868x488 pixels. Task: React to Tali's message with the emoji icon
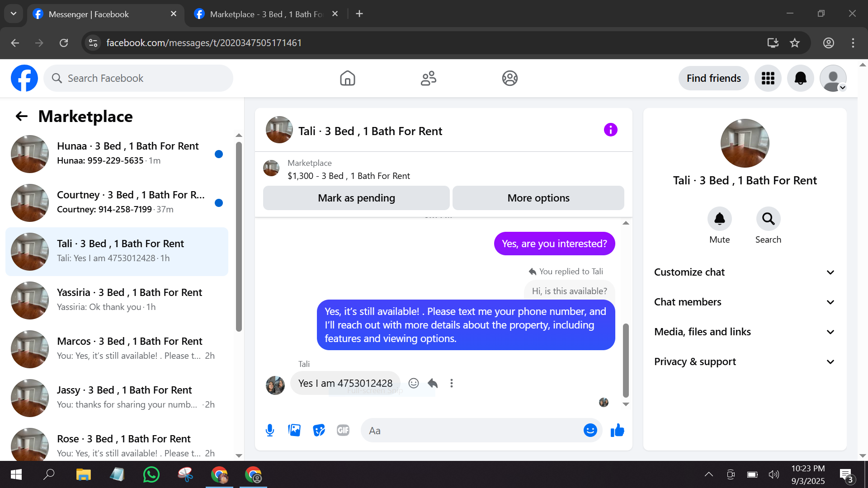click(414, 383)
